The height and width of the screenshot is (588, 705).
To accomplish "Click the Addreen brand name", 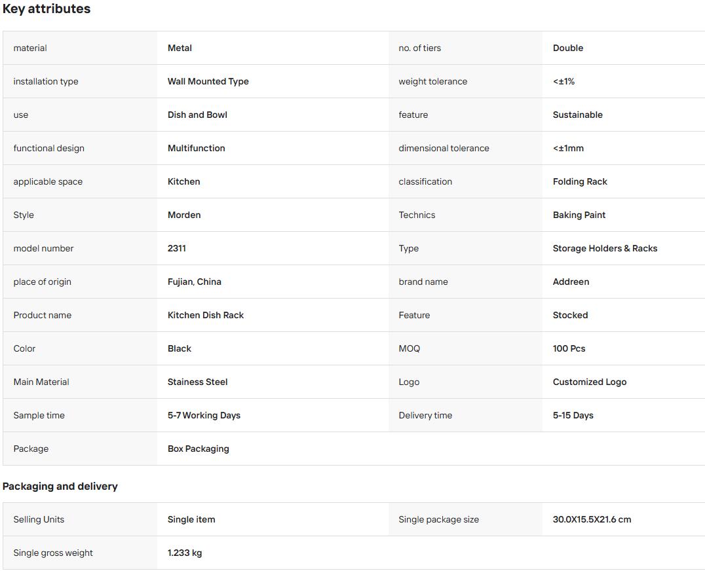I will [x=571, y=282].
